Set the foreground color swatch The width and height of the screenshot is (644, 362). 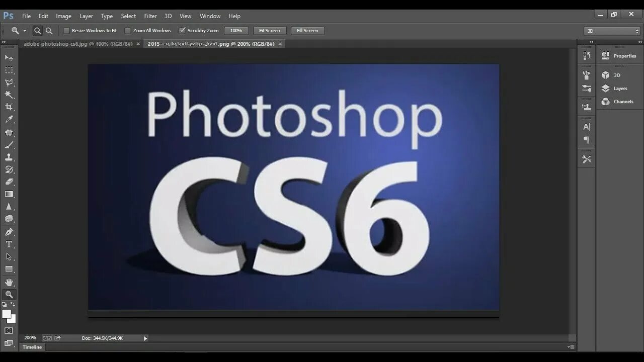(x=6, y=314)
